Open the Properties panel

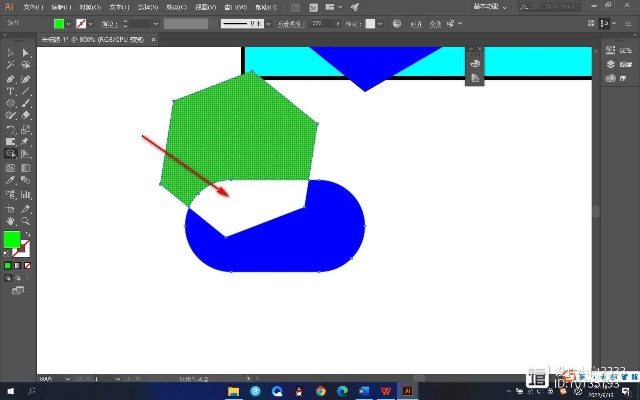pyautogui.click(x=620, y=50)
